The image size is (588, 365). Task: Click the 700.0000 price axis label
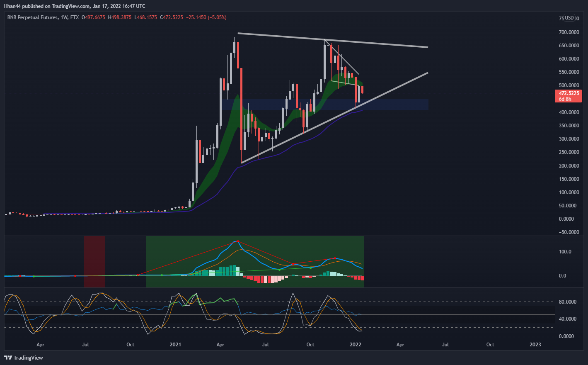coord(569,32)
